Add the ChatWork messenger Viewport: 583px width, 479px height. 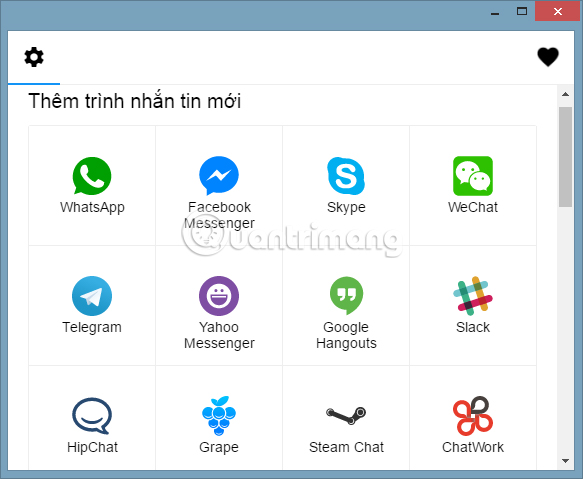click(473, 418)
